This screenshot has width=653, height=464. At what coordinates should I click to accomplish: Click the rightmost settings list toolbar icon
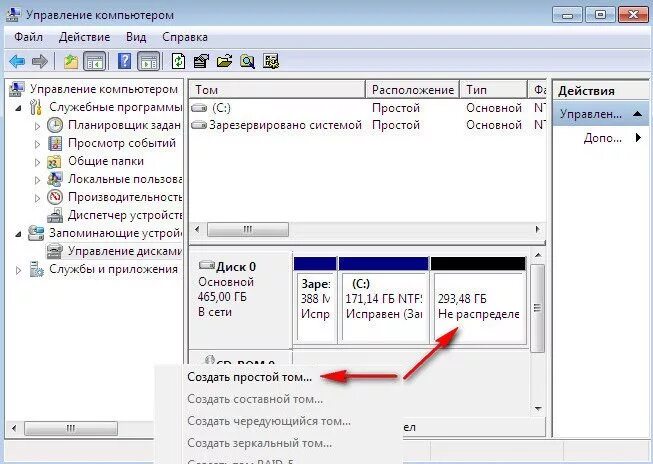tap(271, 62)
